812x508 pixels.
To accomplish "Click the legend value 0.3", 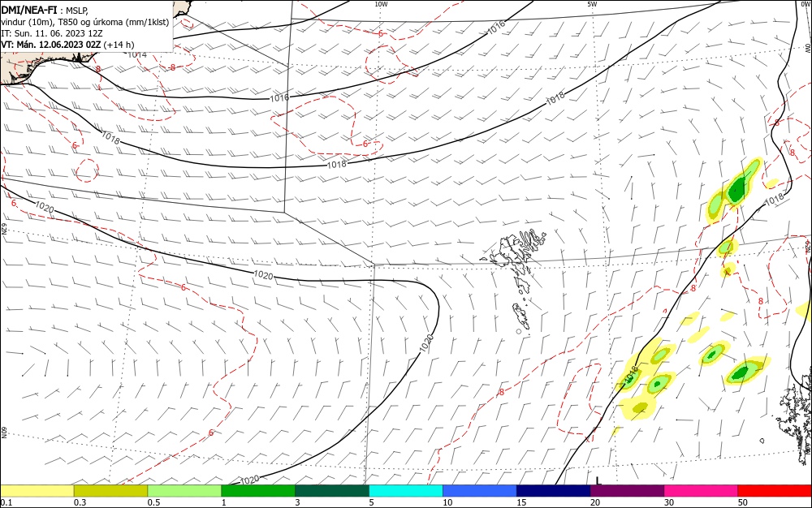I will point(80,502).
